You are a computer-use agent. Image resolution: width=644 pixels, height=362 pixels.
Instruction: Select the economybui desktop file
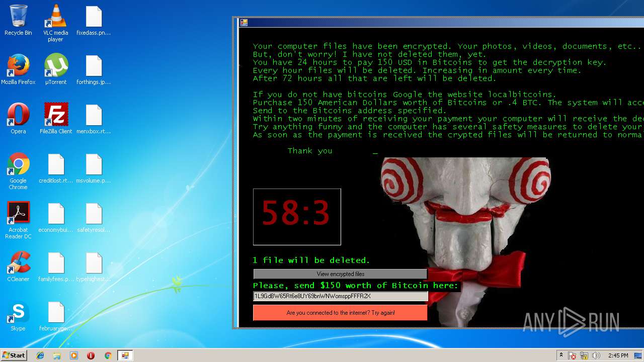(55, 217)
